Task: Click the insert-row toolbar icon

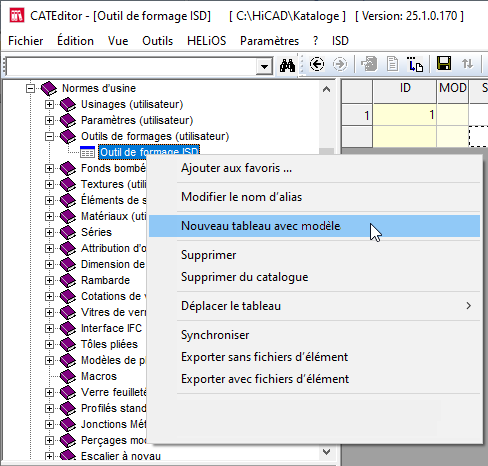Action: click(x=415, y=64)
